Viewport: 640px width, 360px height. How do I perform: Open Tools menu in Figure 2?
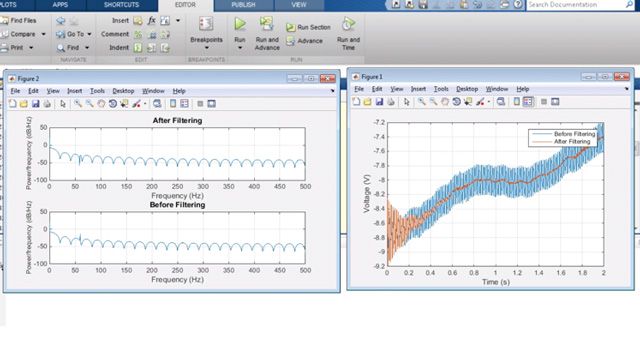tap(97, 91)
